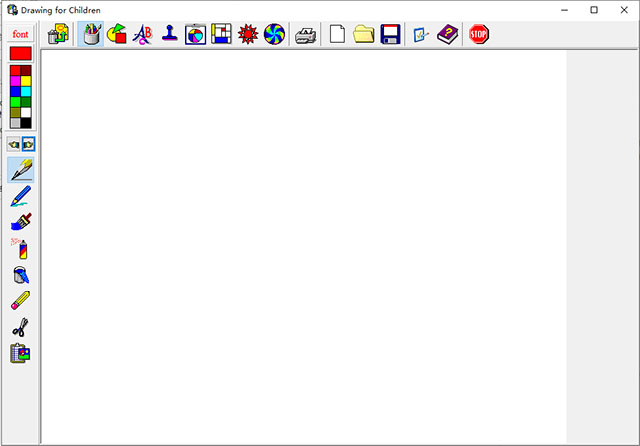Choose the rubber stamp tool
The height and width of the screenshot is (446, 640).
169,34
